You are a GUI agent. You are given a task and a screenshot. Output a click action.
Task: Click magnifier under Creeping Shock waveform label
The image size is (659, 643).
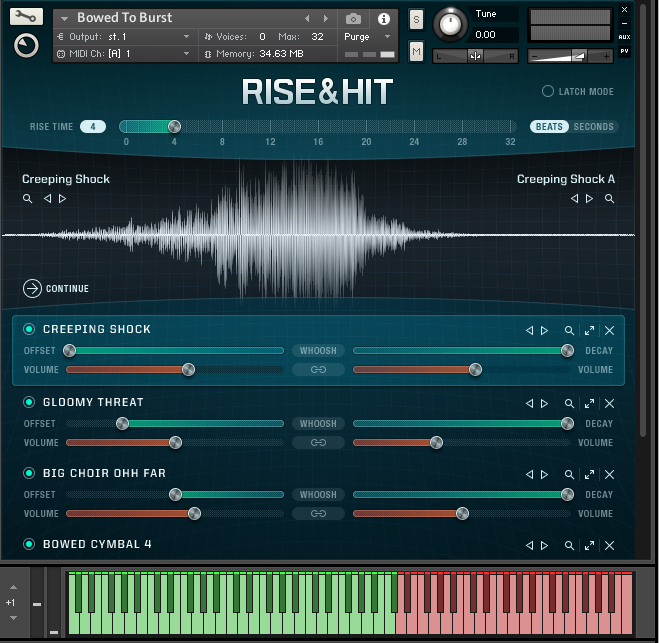(27, 198)
